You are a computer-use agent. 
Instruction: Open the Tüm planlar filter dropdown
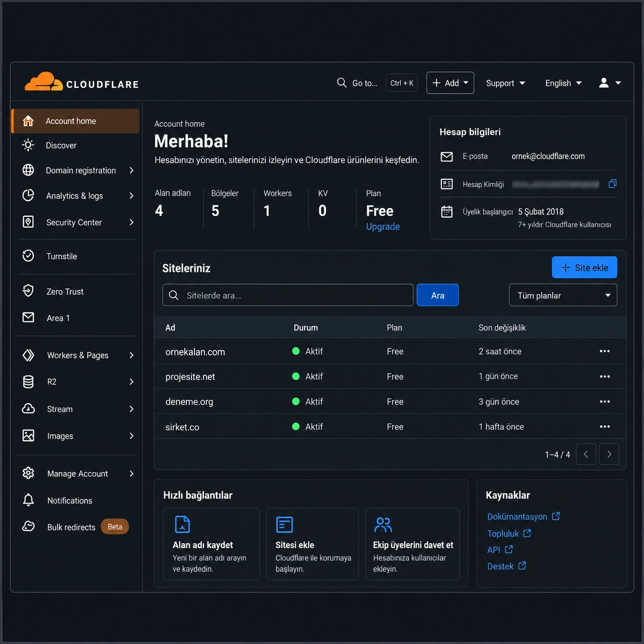tap(563, 295)
